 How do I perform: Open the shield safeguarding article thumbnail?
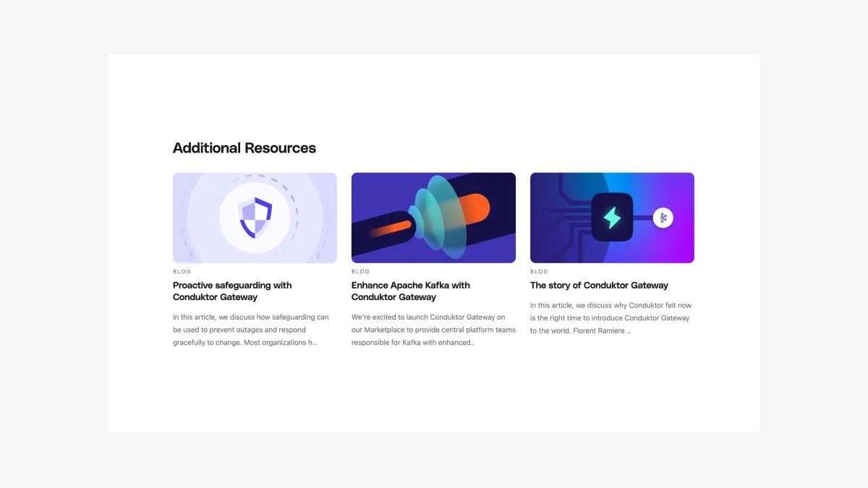pyautogui.click(x=255, y=218)
